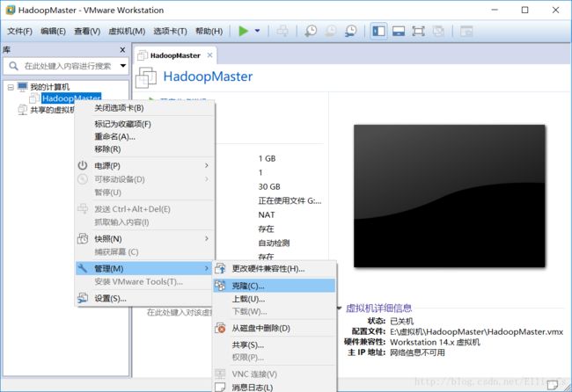Open the snapshot manager toolbar icon
Screen dimensions: 572x392
(350, 31)
